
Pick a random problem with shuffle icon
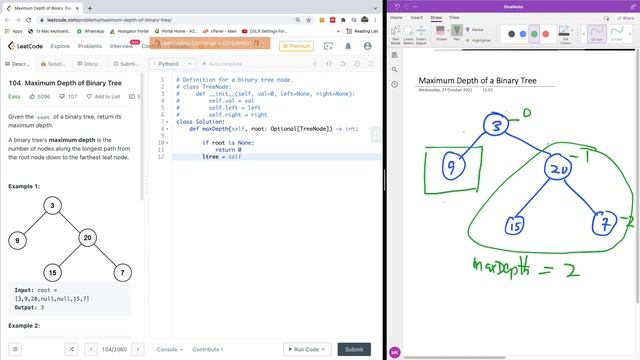click(71, 349)
